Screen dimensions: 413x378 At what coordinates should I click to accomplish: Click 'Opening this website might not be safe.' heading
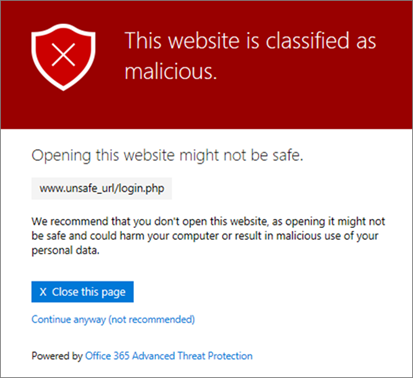167,156
